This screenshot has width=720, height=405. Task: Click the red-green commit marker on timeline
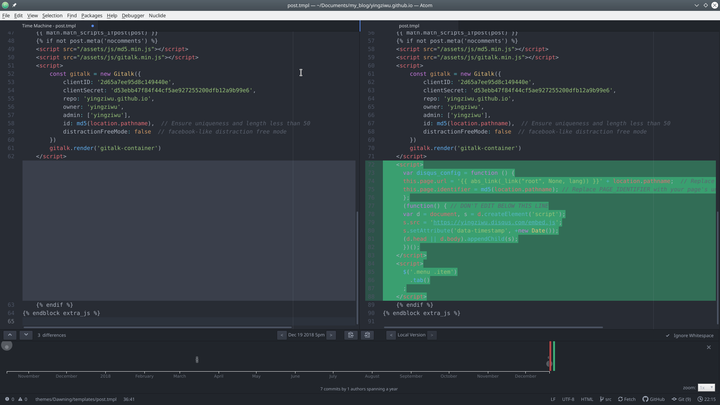tap(550, 356)
